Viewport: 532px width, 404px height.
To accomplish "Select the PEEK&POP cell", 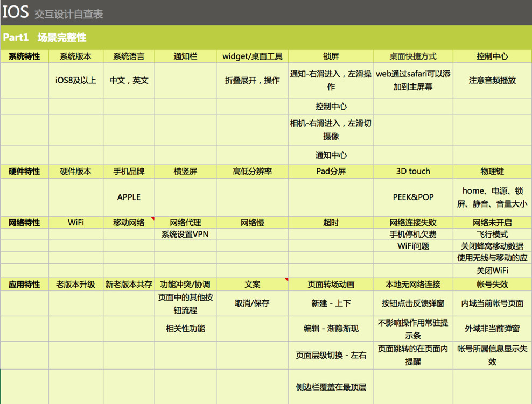I will (x=413, y=197).
